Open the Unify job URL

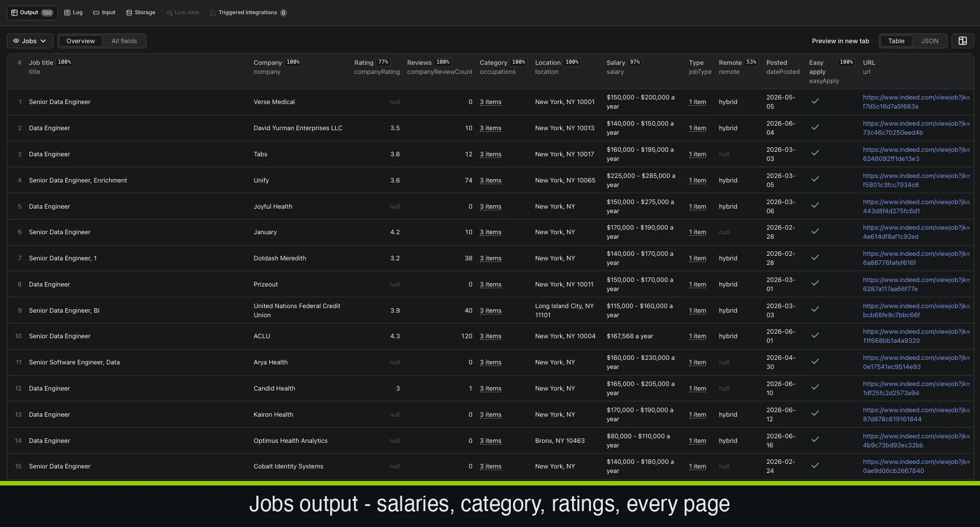(x=916, y=180)
